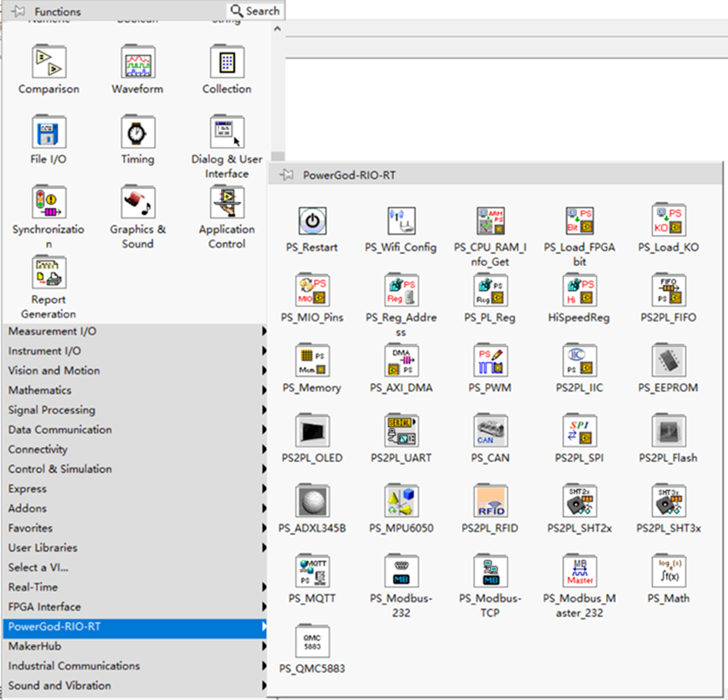Open the PS_PL_Reg subpalette
Image resolution: width=728 pixels, height=700 pixels.
(x=490, y=290)
